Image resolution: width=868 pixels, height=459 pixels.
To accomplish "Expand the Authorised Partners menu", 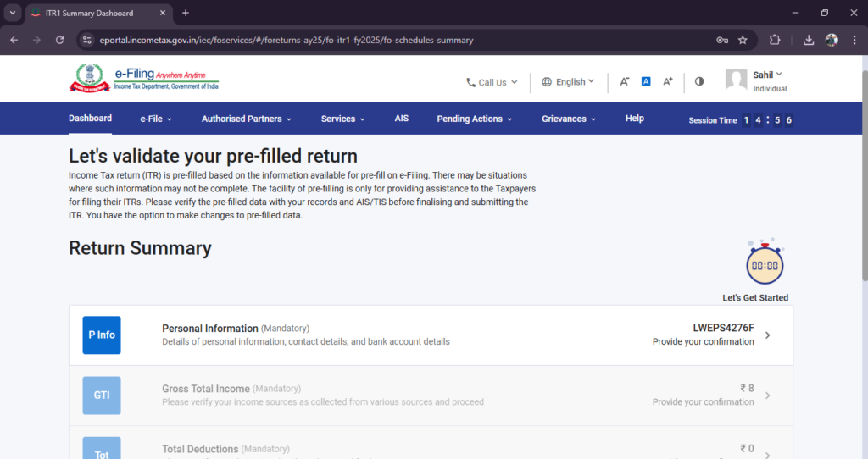I will click(x=247, y=119).
